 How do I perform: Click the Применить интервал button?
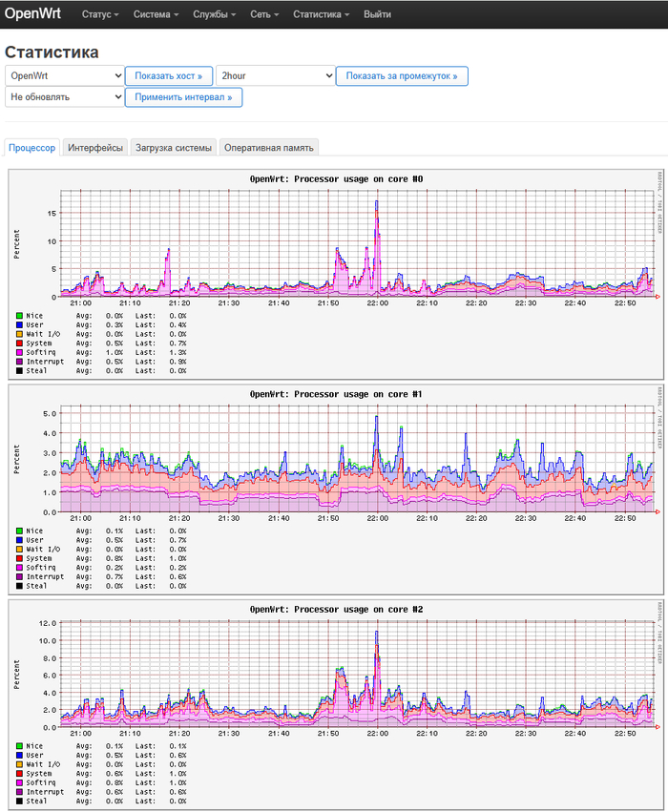point(183,97)
